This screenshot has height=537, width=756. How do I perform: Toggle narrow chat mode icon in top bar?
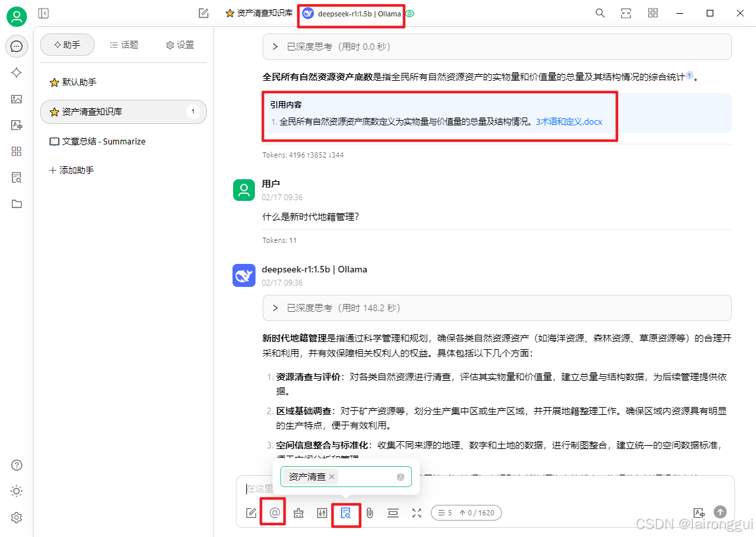[626, 14]
